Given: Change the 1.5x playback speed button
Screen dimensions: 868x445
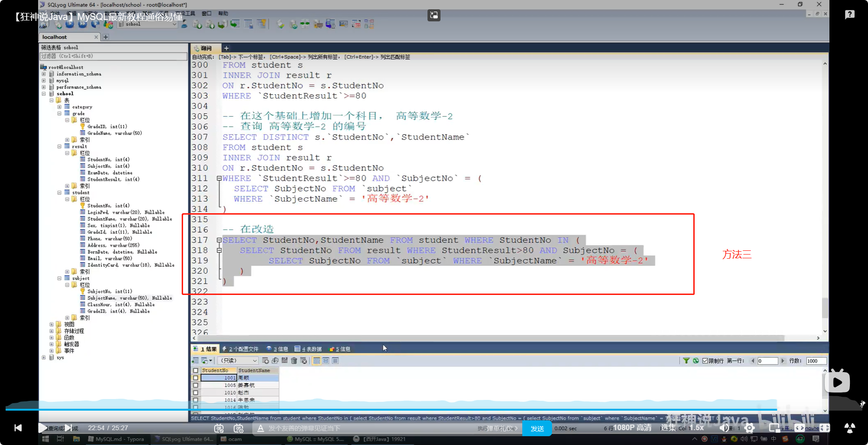Looking at the screenshot, I should (x=696, y=428).
